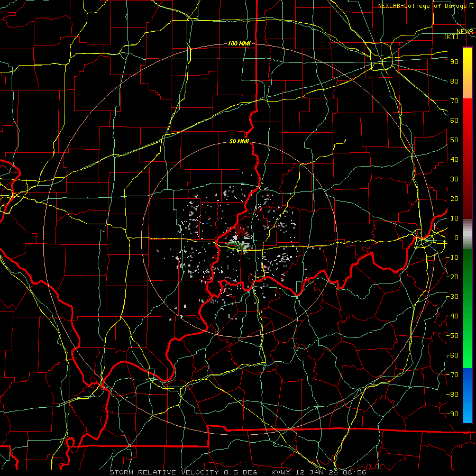Click the positive 20 scale label
This screenshot has height=476, width=476.
454,199
